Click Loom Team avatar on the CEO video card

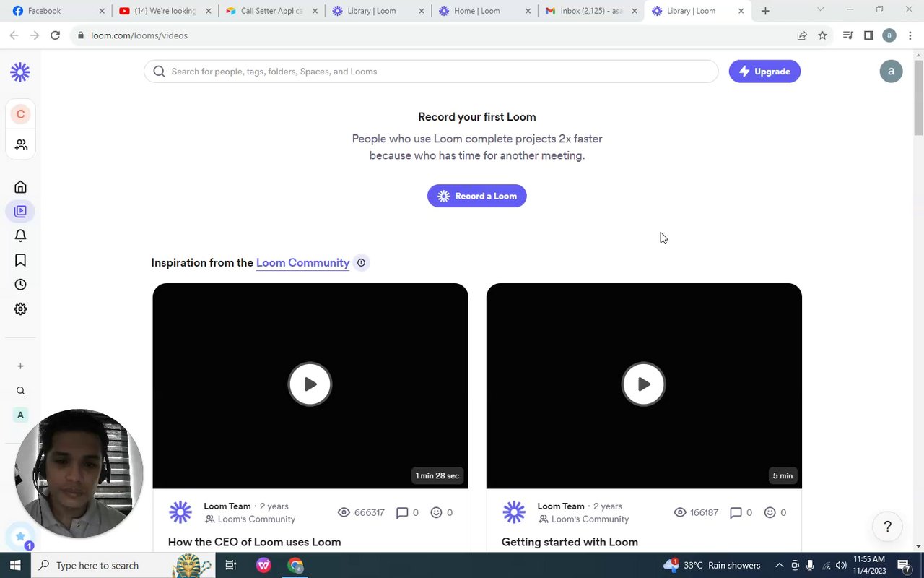pyautogui.click(x=180, y=512)
